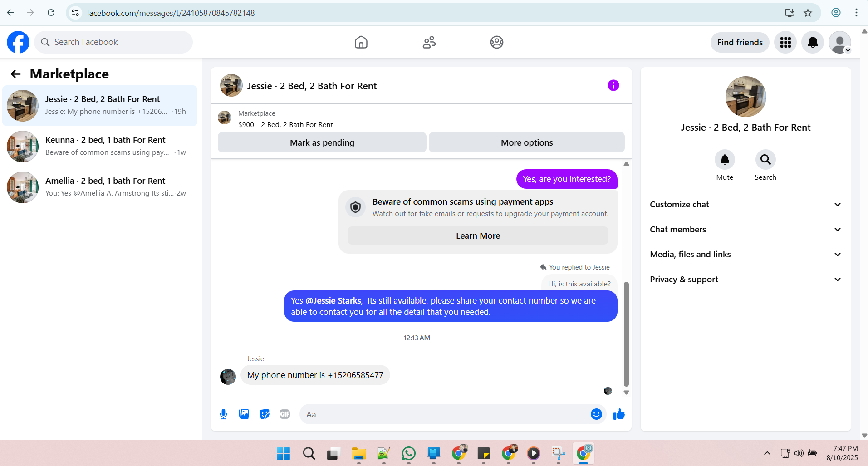Expand Privacy & support section
868x466 pixels.
click(745, 280)
